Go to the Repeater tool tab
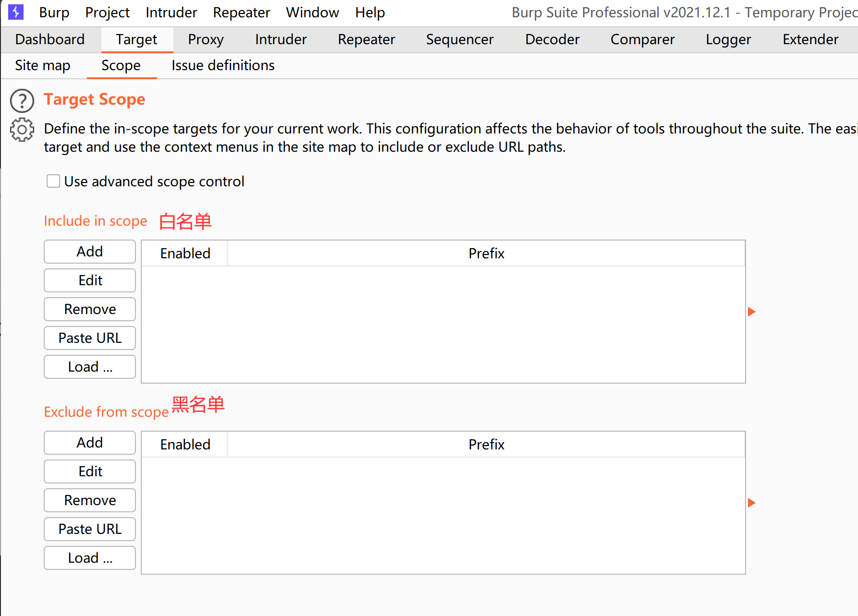This screenshot has width=858, height=616. pyautogui.click(x=367, y=39)
